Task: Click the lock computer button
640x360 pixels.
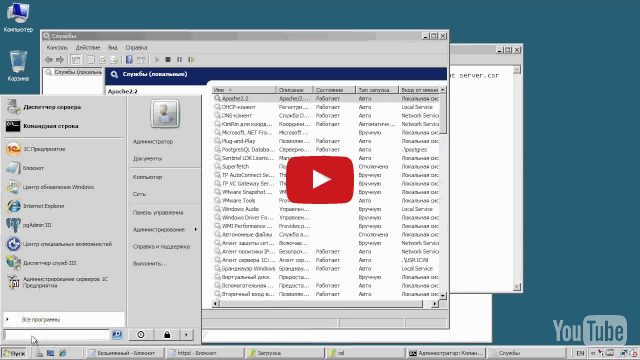Action: click(167, 335)
